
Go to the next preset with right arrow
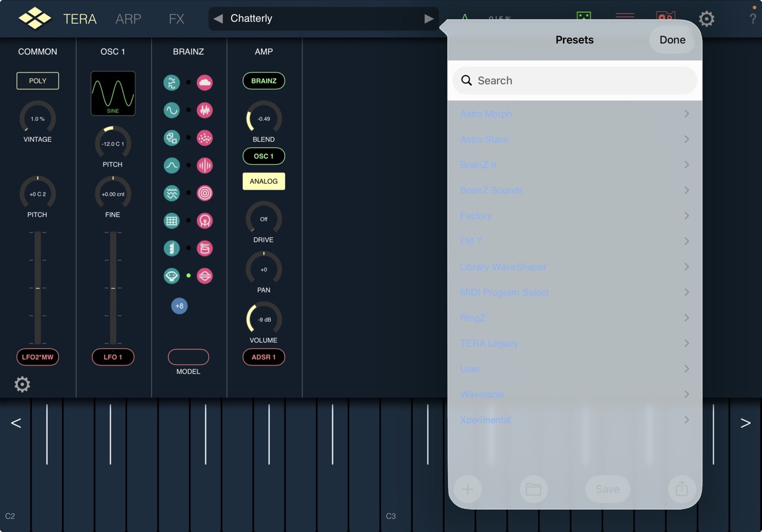429,18
